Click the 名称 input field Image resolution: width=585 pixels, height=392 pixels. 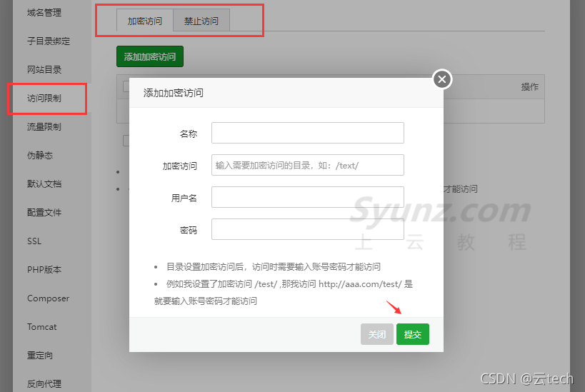pos(307,133)
